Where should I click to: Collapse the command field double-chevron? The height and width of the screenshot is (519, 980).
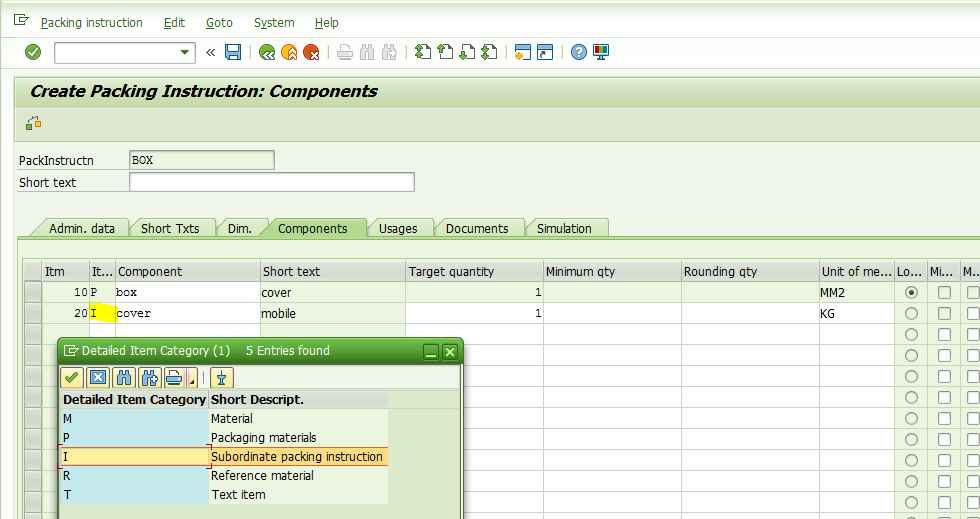coord(211,53)
